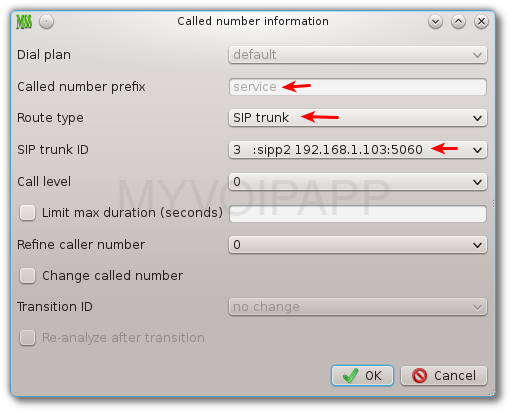Click the Called number information title text
The height and width of the screenshot is (413, 512).
click(x=253, y=21)
